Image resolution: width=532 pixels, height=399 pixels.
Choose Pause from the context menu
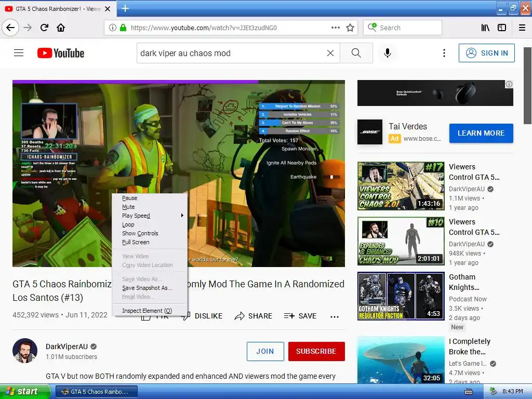[150, 198]
